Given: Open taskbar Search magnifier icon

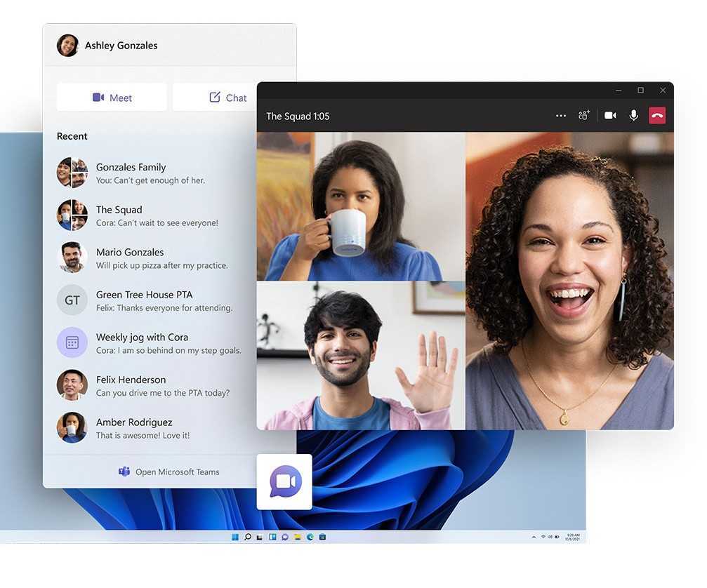Looking at the screenshot, I should pyautogui.click(x=247, y=537).
